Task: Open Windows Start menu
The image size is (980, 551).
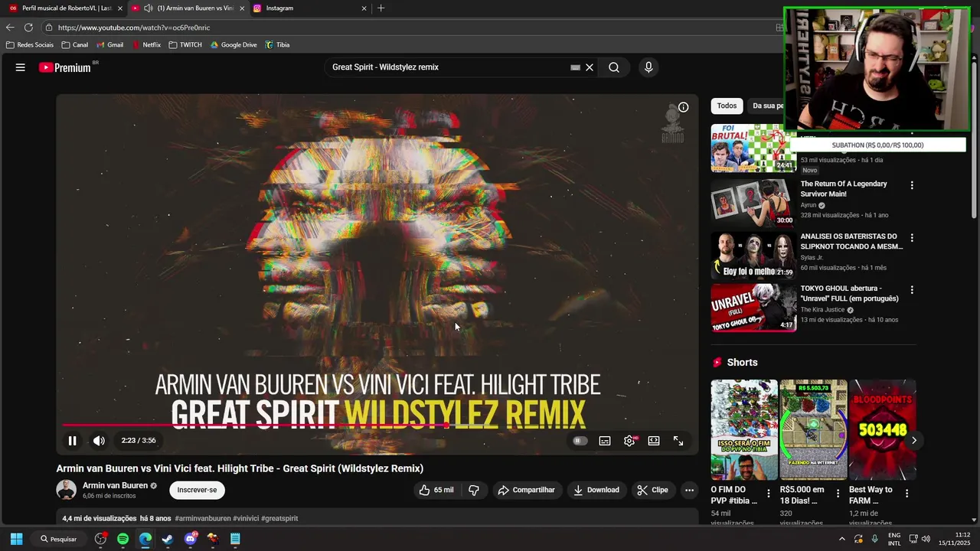Action: tap(16, 539)
